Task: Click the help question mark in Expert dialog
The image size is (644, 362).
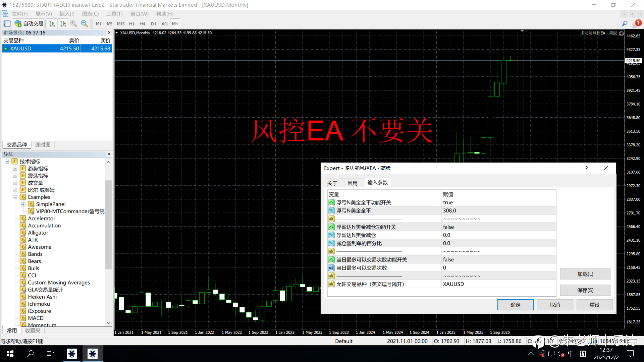Action: 586,168
